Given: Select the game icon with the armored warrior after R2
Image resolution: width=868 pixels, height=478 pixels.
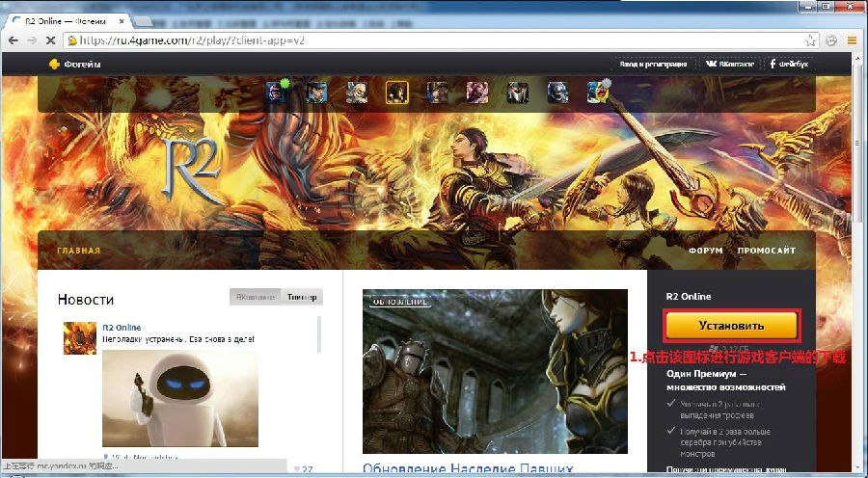Looking at the screenshot, I should click(x=437, y=93).
